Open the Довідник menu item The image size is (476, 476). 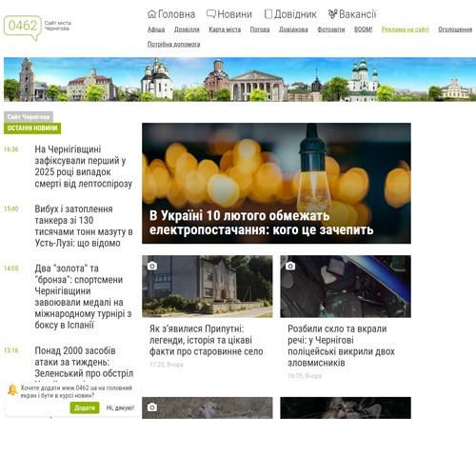295,14
